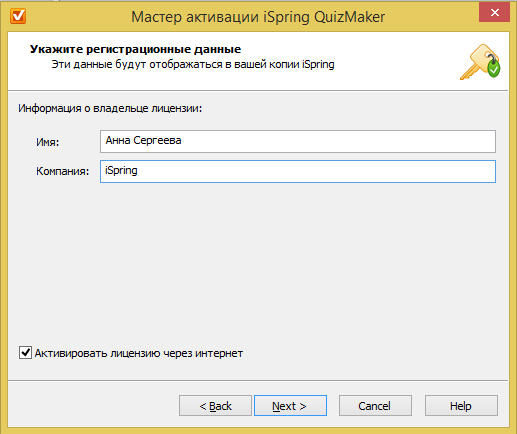Focus the Компания field containing iSpring
The image size is (517, 434).
(298, 171)
